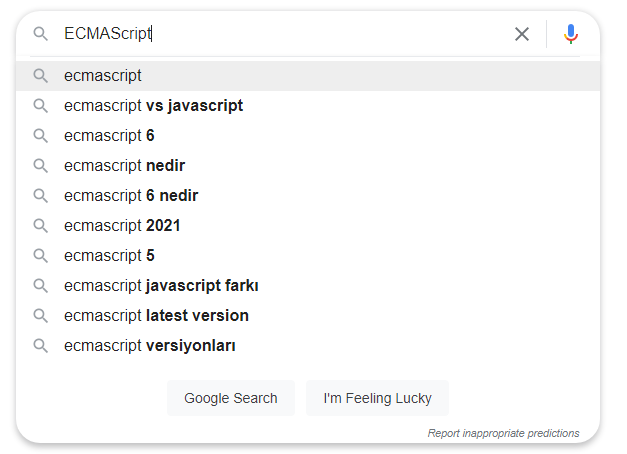Image resolution: width=627 pixels, height=454 pixels.
Task: Click the magnifier icon in search field
Action: [x=40, y=34]
